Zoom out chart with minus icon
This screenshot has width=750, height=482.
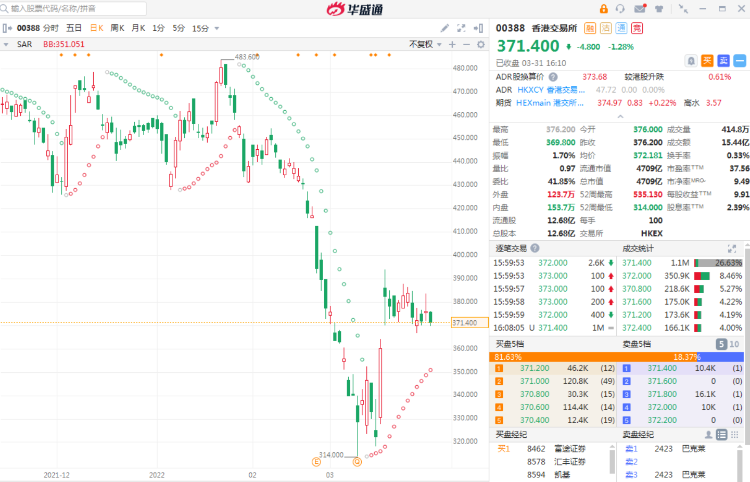pos(466,44)
